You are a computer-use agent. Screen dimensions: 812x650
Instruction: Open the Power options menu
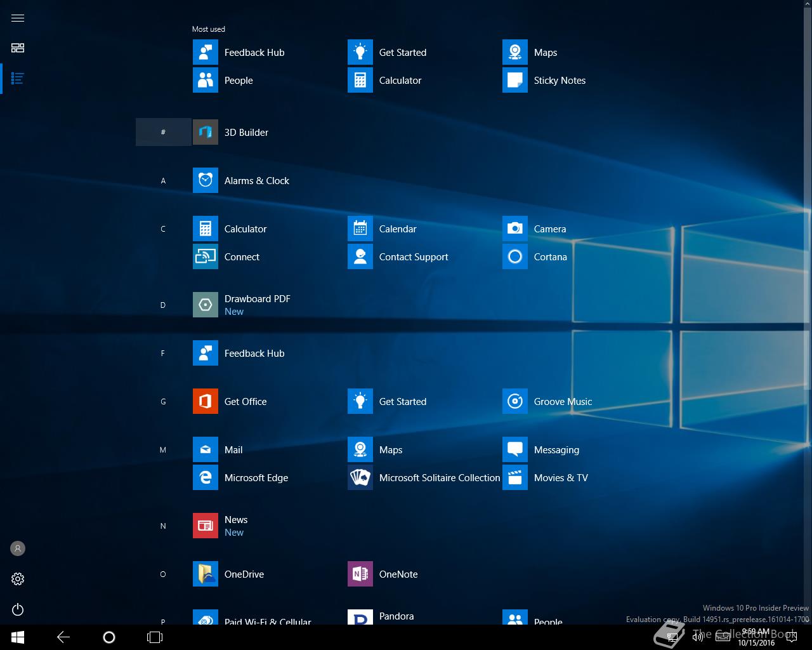coord(18,609)
